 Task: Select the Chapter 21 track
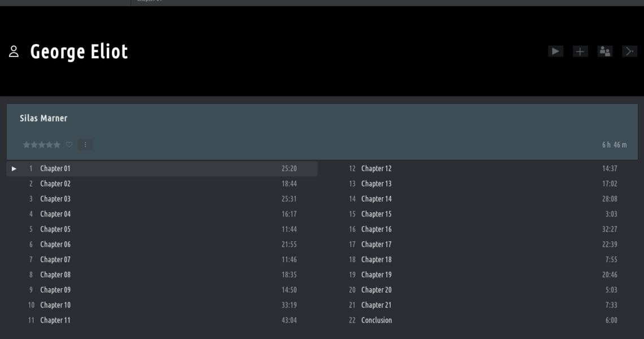pyautogui.click(x=376, y=305)
